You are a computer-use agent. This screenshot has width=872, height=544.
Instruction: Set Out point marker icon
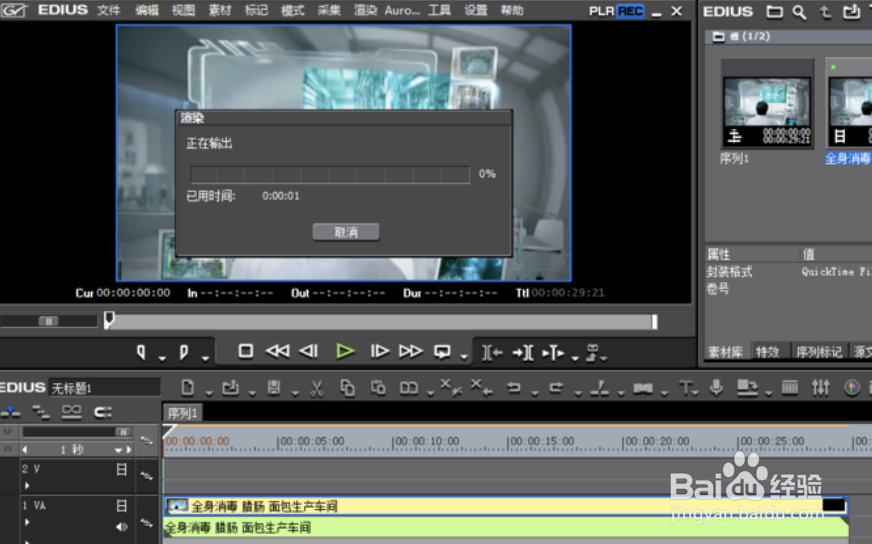tap(184, 352)
